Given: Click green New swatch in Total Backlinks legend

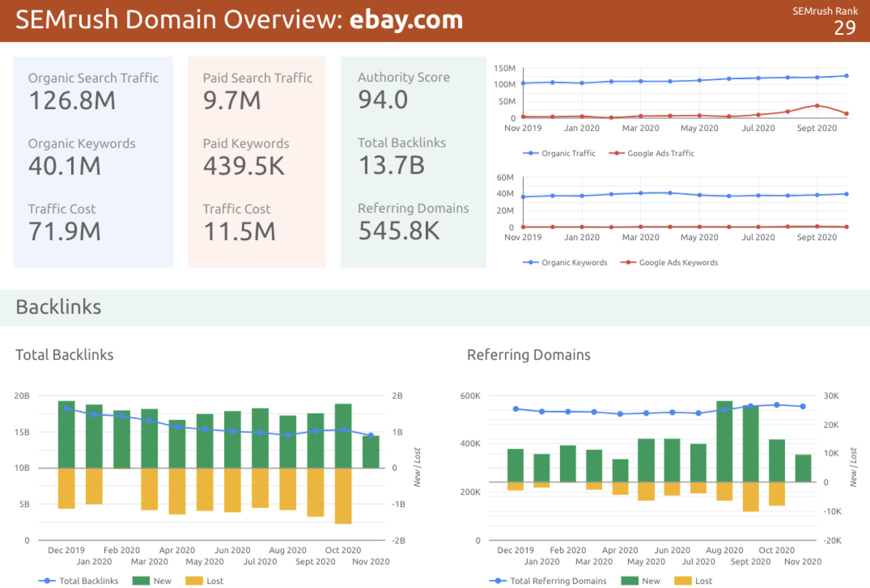Looking at the screenshot, I should point(141,581).
